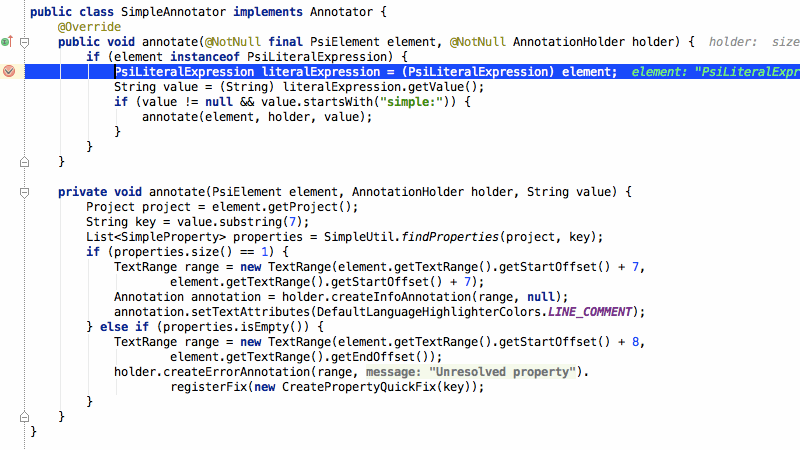Image resolution: width=800 pixels, height=450 pixels.
Task: Click the number 1 in the size() comparison
Action: point(264,252)
